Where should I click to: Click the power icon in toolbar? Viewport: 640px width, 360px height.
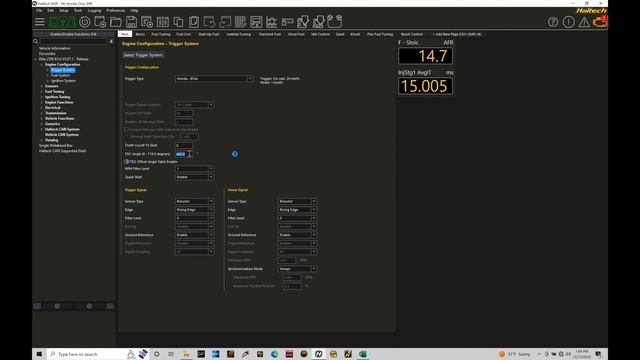(84, 22)
